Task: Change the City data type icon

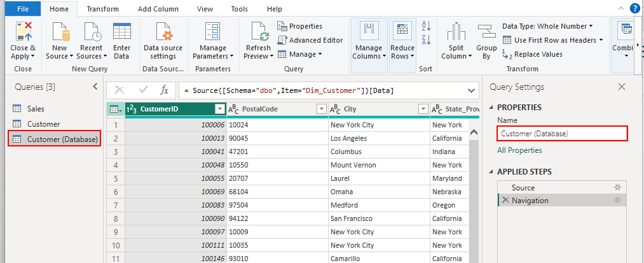Action: (335, 109)
